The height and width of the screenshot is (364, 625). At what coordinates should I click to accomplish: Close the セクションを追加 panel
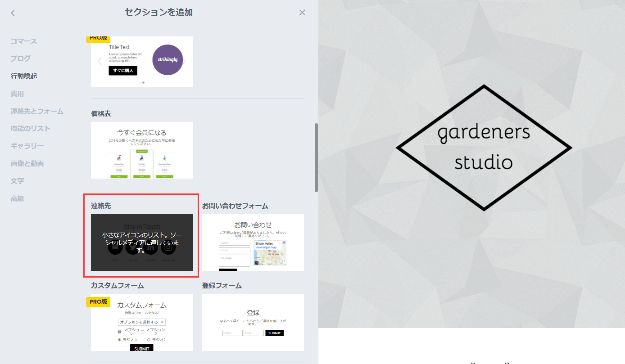click(302, 13)
